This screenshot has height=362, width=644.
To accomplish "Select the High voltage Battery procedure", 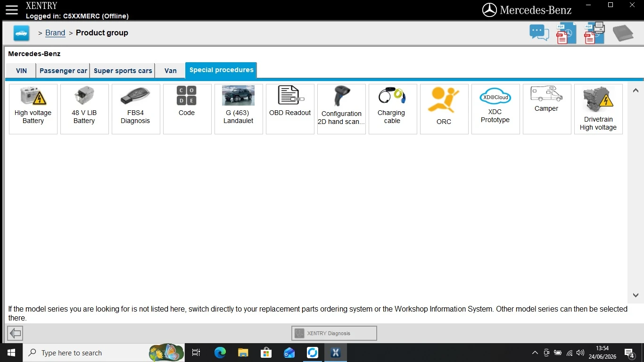I will (33, 109).
